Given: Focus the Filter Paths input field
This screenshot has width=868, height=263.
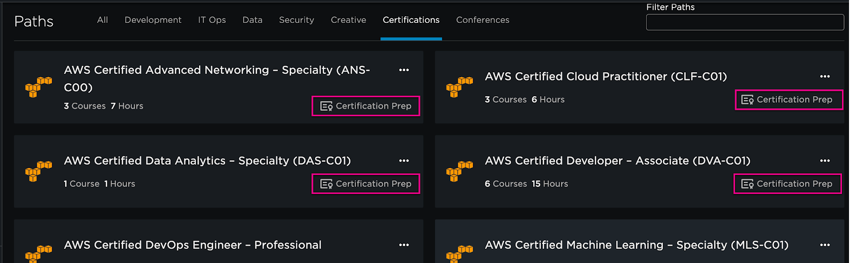Looking at the screenshot, I should click(745, 22).
